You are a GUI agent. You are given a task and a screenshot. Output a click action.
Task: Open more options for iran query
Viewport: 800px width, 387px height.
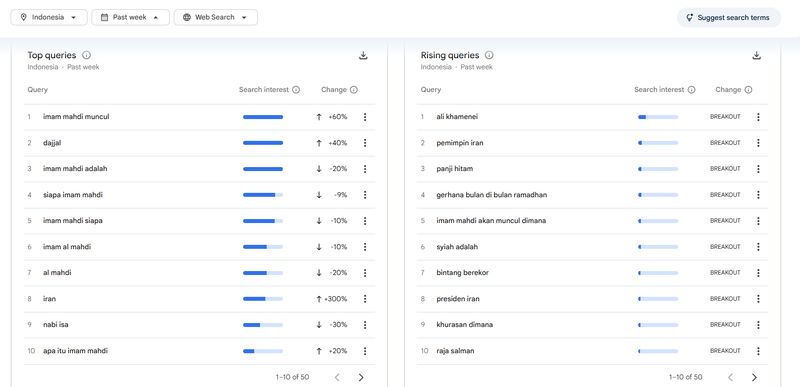click(365, 299)
